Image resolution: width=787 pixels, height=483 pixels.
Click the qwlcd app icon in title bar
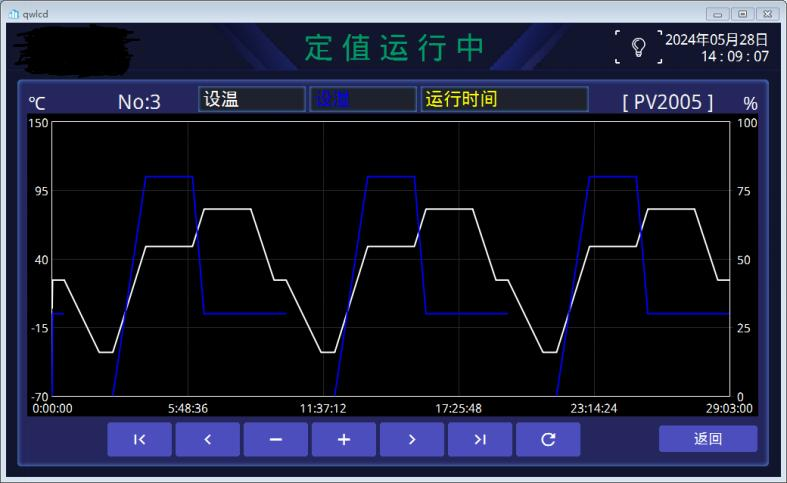(13, 14)
